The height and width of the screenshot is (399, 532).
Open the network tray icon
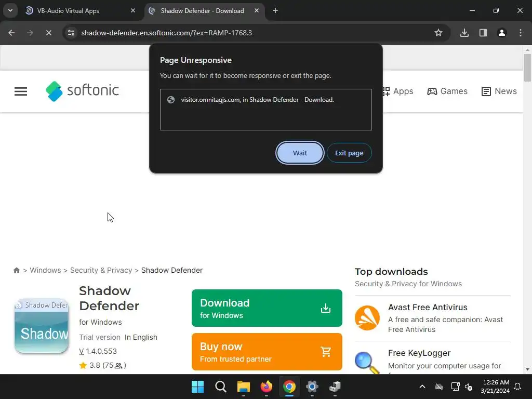(455, 387)
